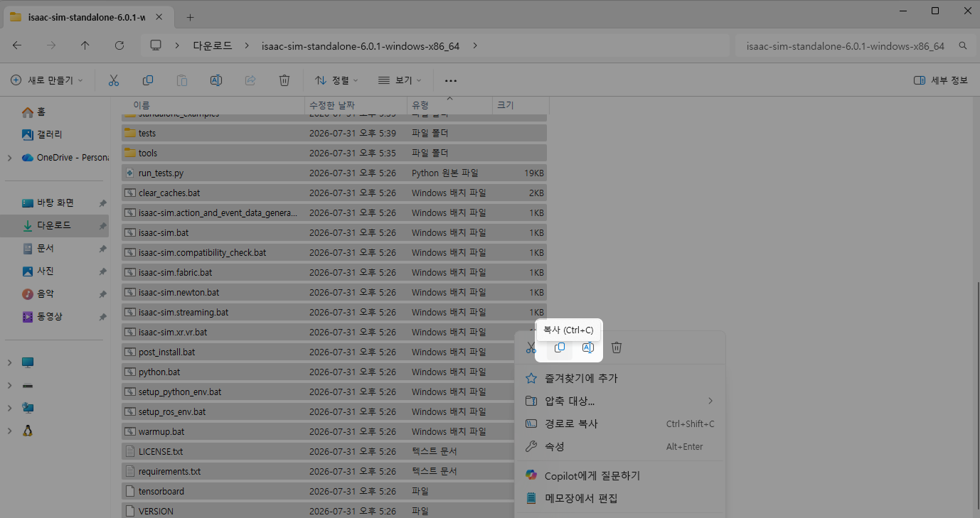980x518 pixels.
Task: Select the python.bat file
Action: 317,372
